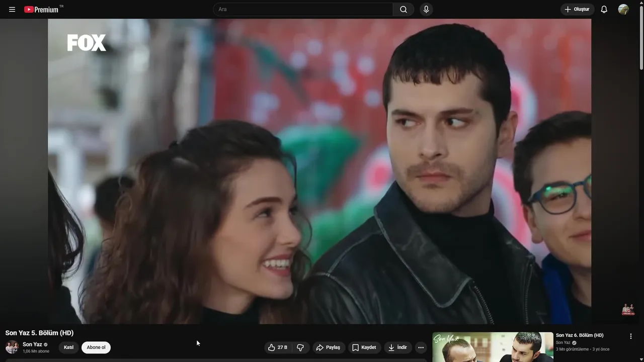Share the video via Paylaş

[x=329, y=347]
